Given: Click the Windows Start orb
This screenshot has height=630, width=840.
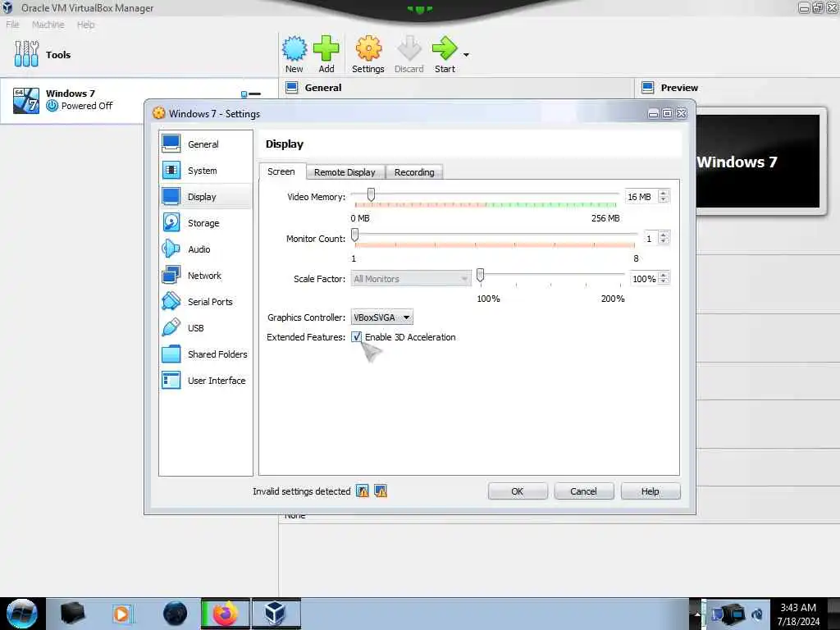Looking at the screenshot, I should point(22,614).
